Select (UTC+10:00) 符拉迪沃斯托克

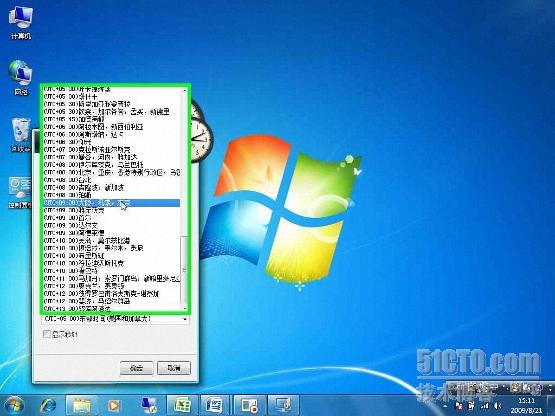pos(112,263)
